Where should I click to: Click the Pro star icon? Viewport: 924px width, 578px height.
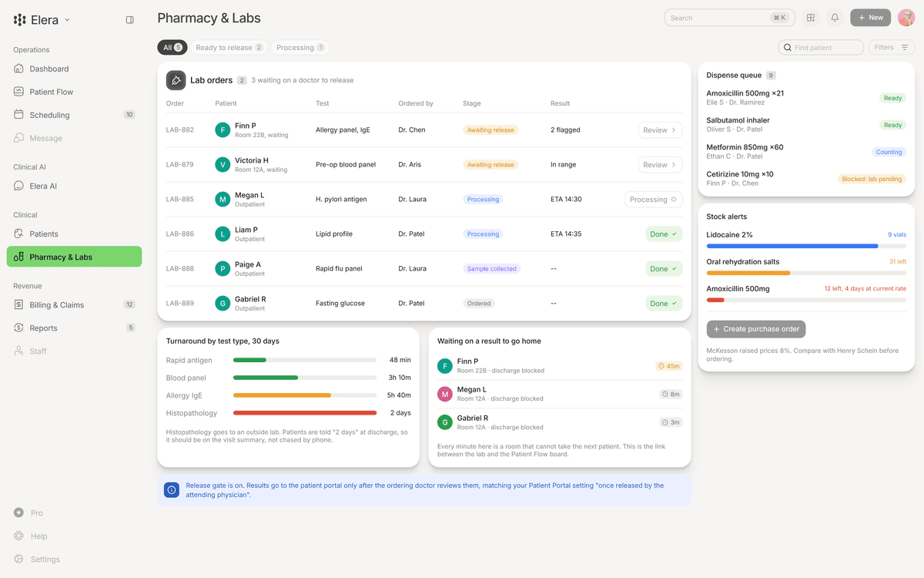(x=19, y=512)
